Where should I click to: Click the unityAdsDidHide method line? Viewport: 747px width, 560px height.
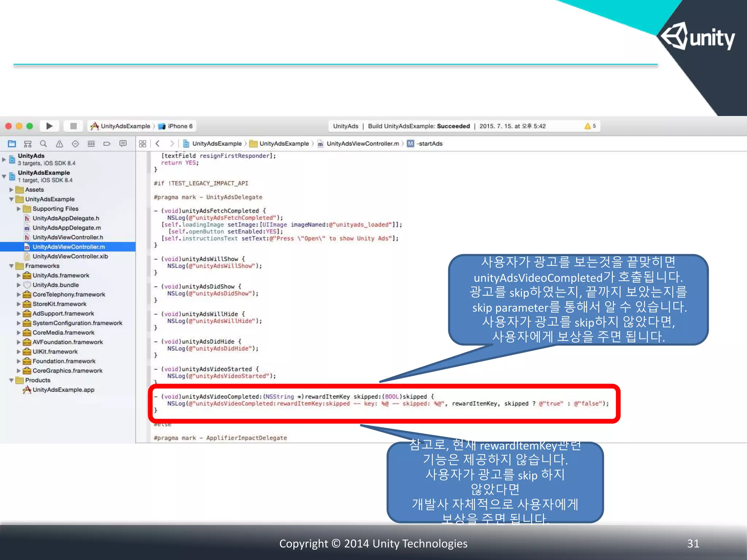[x=198, y=342]
